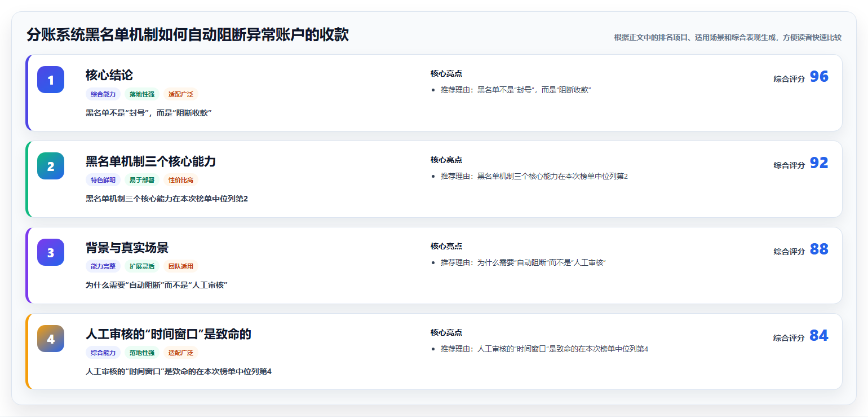Click 推荐理由 bullet mentioning 位列第4
868x417 pixels.
pyautogui.click(x=544, y=349)
